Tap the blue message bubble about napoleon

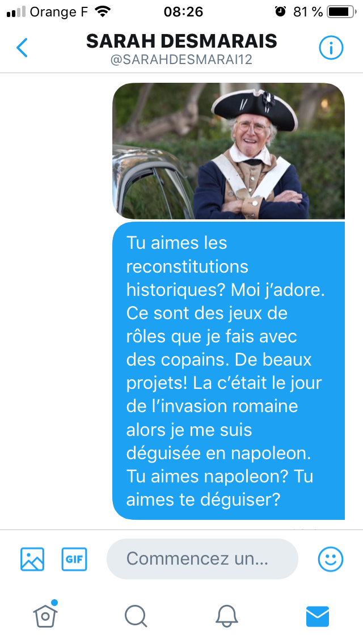229,371
